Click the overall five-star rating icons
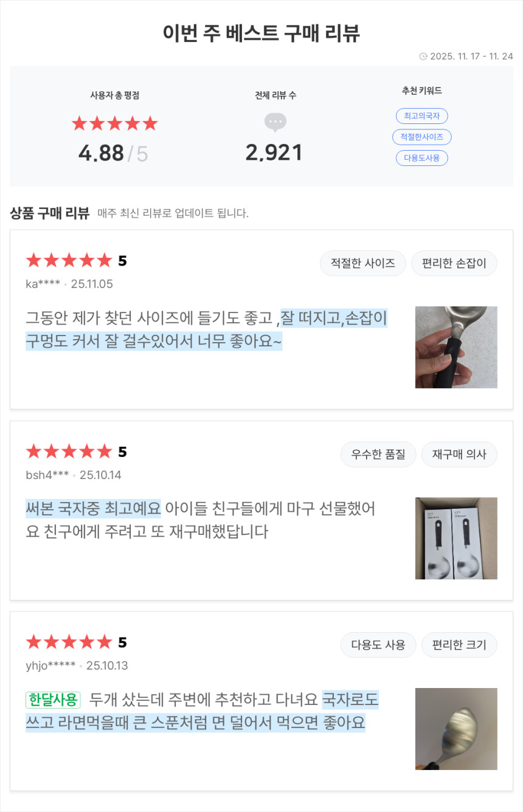The image size is (523, 812). [x=114, y=124]
